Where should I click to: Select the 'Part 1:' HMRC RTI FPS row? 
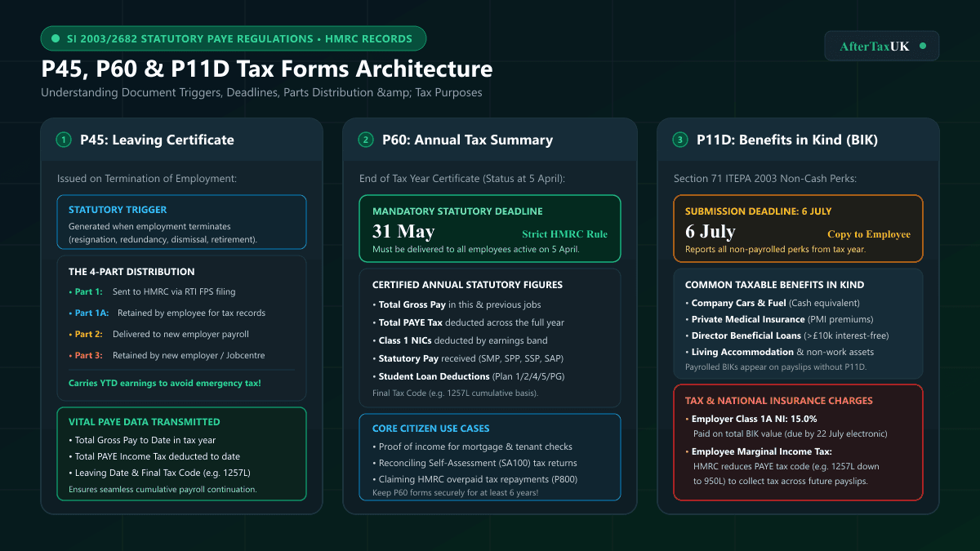(152, 291)
